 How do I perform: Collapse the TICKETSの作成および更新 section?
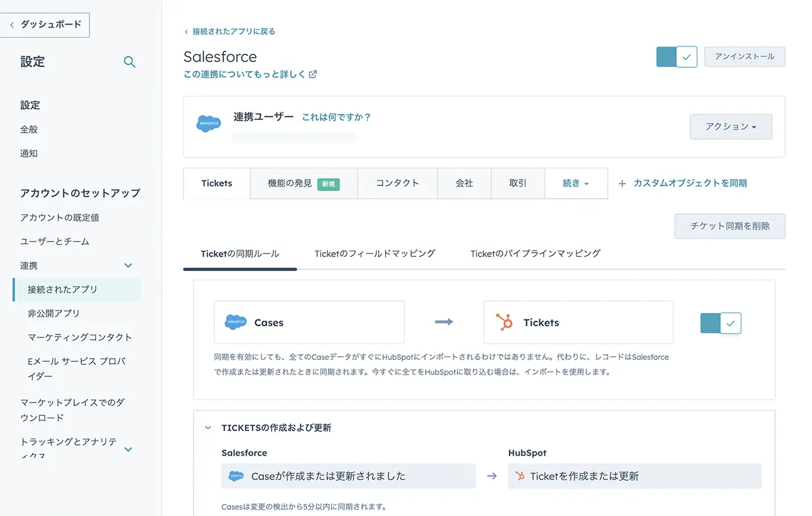(x=208, y=428)
